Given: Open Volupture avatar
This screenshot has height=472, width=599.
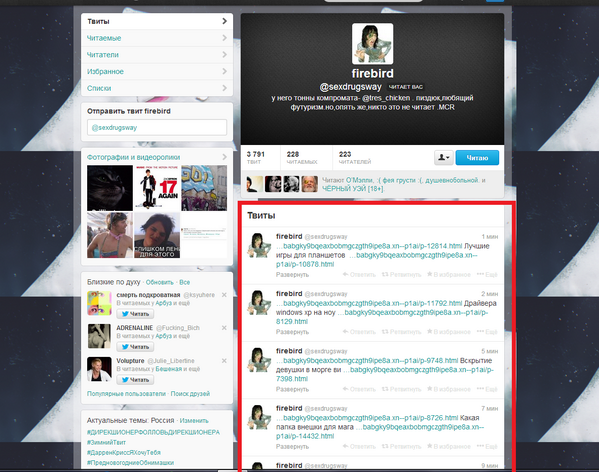Looking at the screenshot, I should 99,369.
